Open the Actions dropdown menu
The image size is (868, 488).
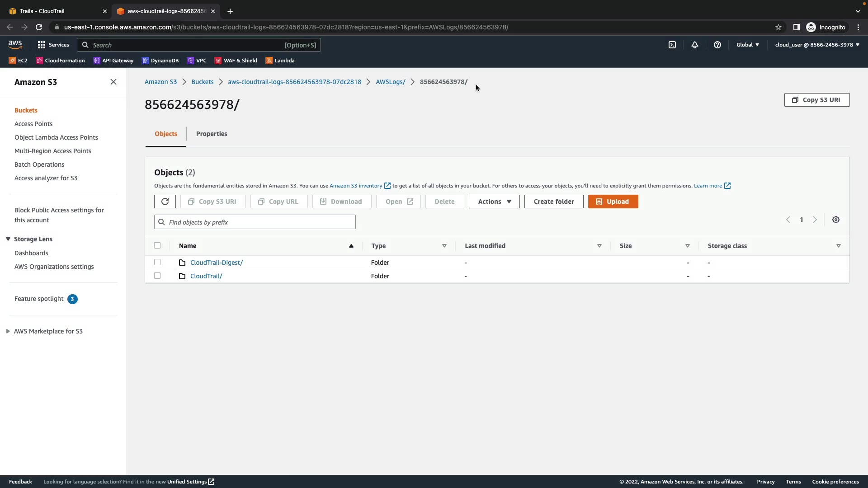pos(494,202)
